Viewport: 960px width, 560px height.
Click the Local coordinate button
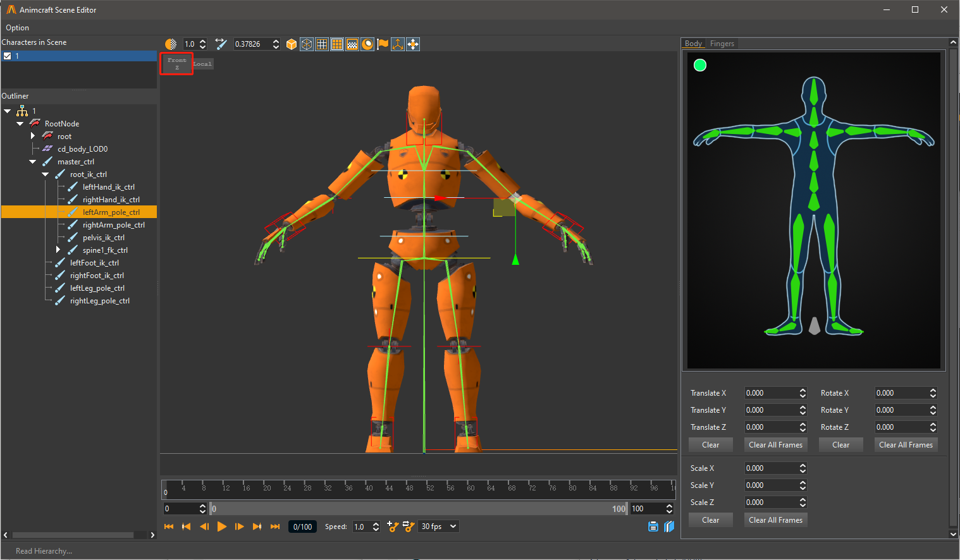pyautogui.click(x=203, y=64)
